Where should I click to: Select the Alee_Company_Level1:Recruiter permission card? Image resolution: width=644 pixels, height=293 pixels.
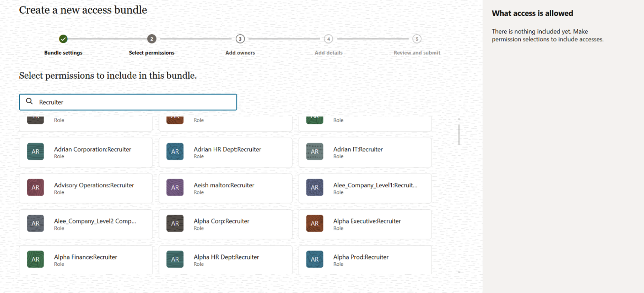(365, 188)
